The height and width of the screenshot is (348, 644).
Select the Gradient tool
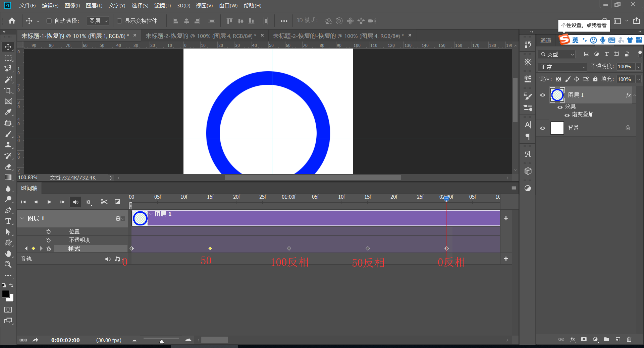(x=8, y=178)
